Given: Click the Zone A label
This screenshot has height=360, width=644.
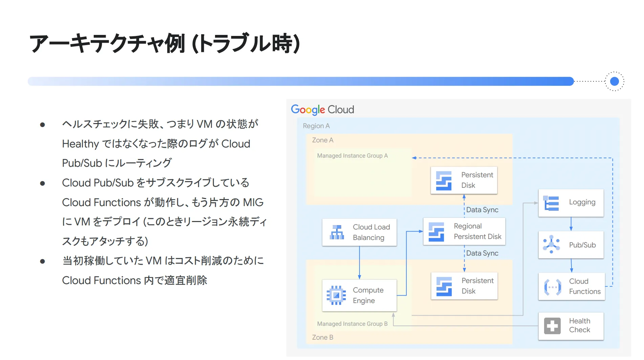Looking at the screenshot, I should tap(323, 140).
